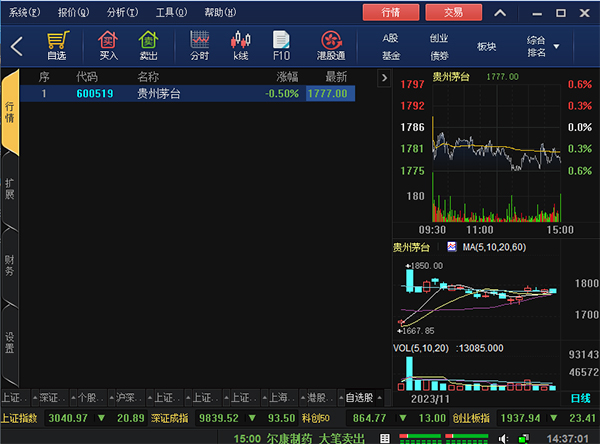Open the 系统 menu
The image size is (600, 444).
pyautogui.click(x=25, y=11)
